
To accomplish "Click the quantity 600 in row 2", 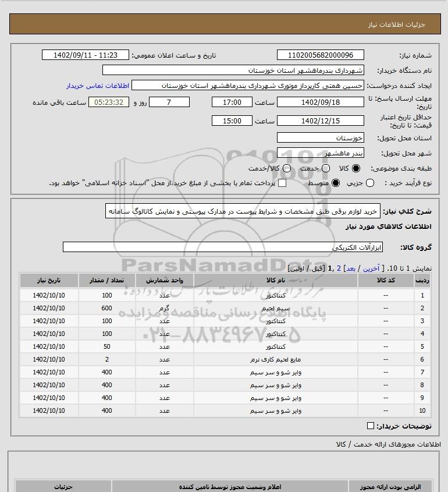I will pos(107,308).
